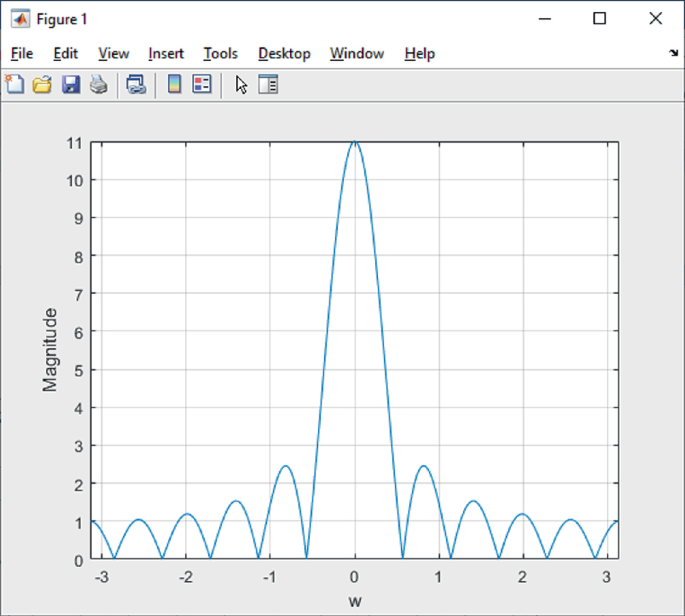Image resolution: width=685 pixels, height=616 pixels.
Task: Open the Help menu
Action: 420,53
